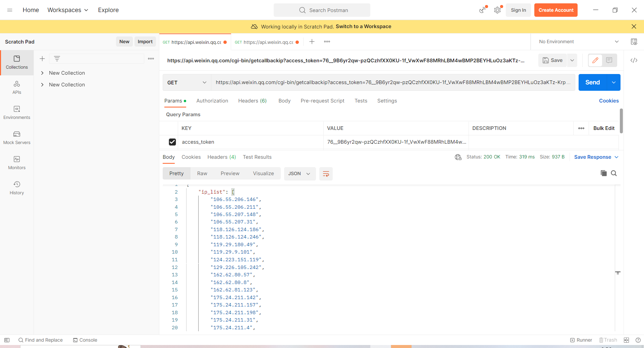The image size is (644, 348).
Task: Click Switch to a Workspace link
Action: tap(363, 26)
